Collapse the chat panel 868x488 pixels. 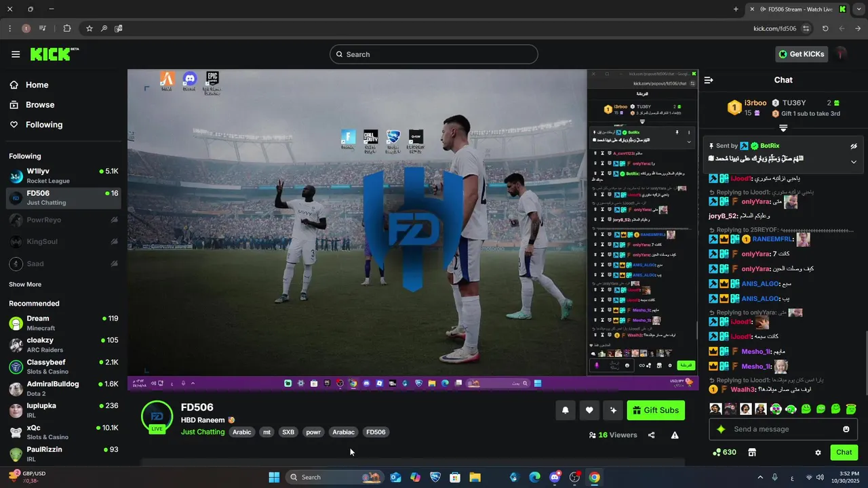click(709, 80)
